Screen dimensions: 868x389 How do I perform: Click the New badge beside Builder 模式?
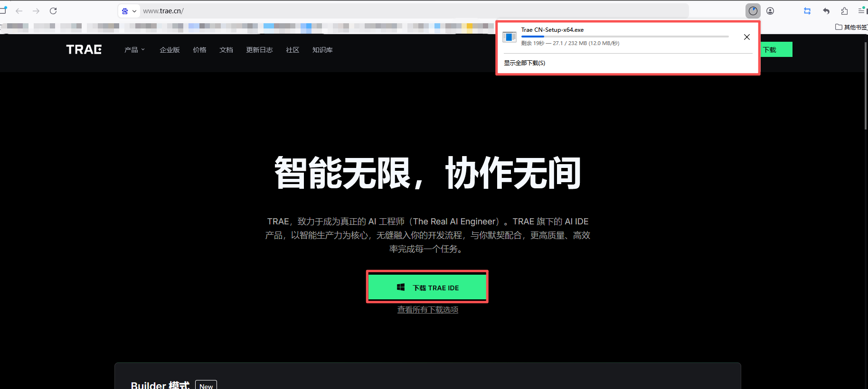pyautogui.click(x=206, y=386)
